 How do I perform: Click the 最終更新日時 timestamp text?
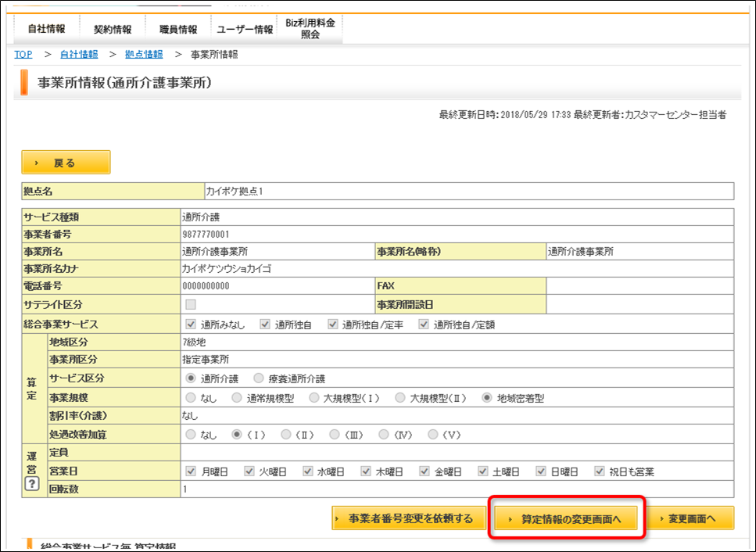click(x=505, y=115)
